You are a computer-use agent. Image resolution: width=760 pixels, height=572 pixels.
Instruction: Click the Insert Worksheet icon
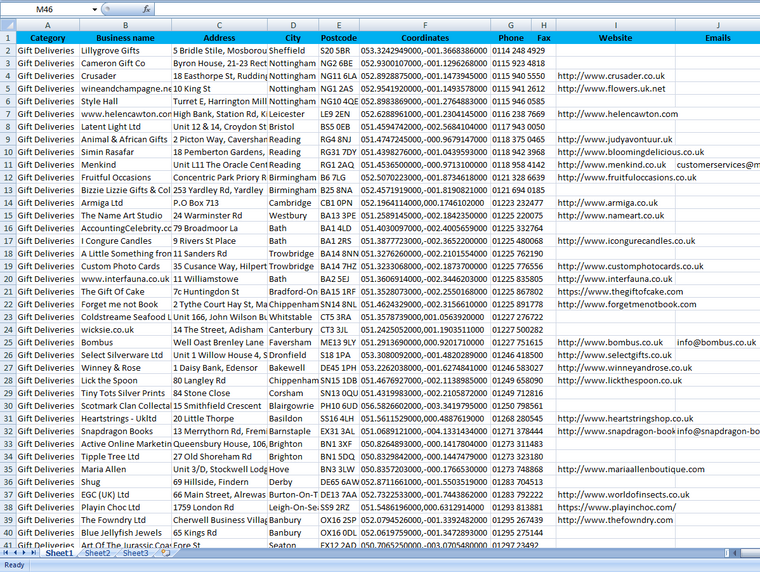point(166,553)
